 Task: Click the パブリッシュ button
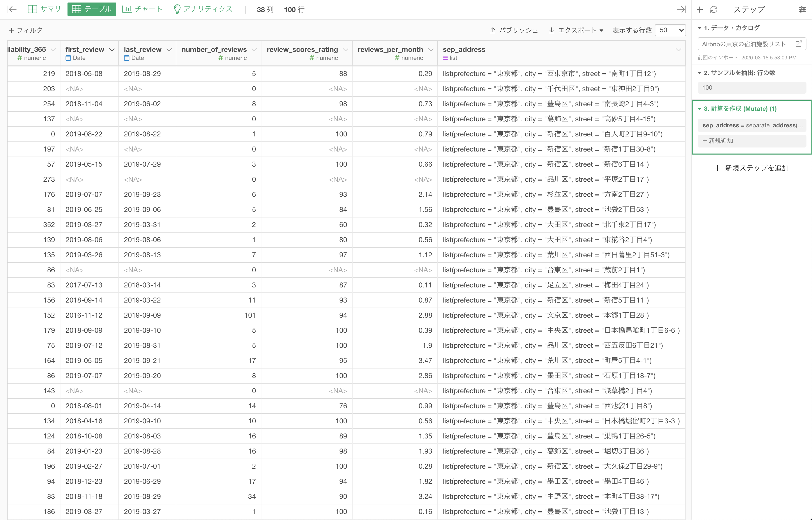pyautogui.click(x=514, y=30)
